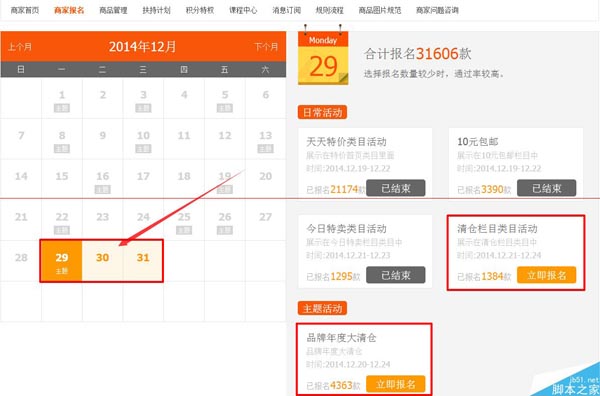Click 立即报名 for 品牌年度大清仓
Viewport: 600px width, 396px height.
(x=396, y=384)
